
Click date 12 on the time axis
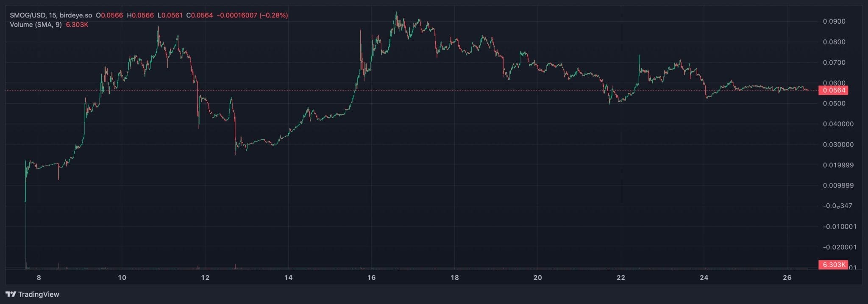[x=205, y=278]
